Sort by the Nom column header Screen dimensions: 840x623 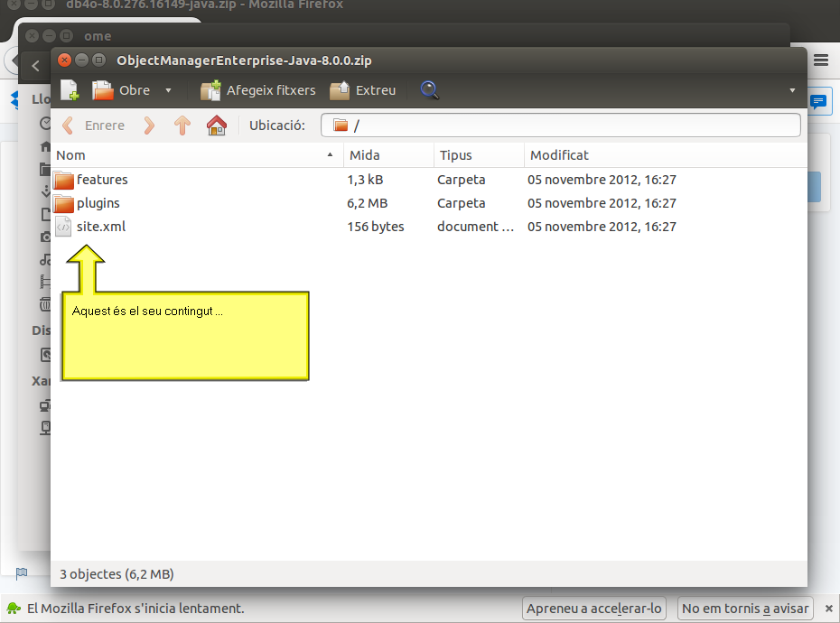click(197, 155)
